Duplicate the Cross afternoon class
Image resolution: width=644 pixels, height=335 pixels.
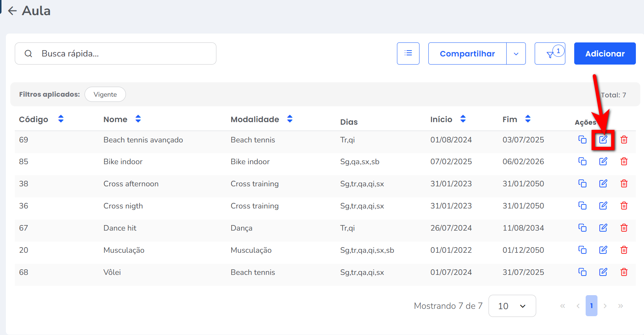pyautogui.click(x=582, y=183)
